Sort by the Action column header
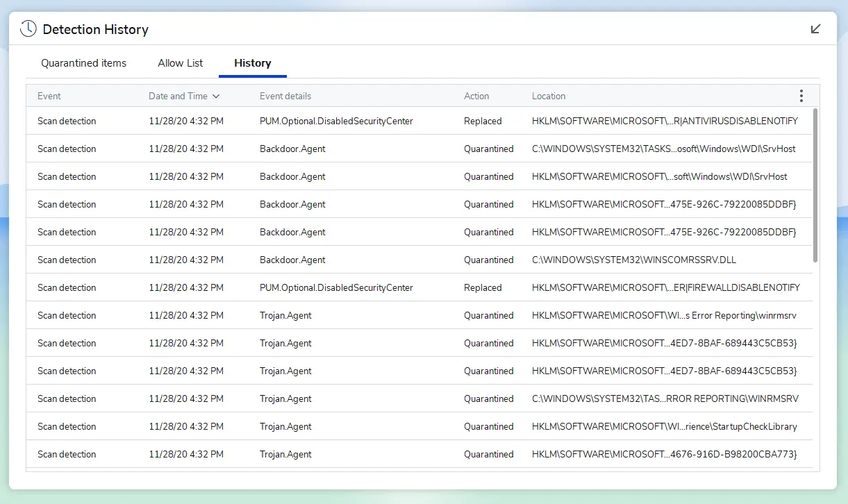This screenshot has width=848, height=504. click(476, 96)
